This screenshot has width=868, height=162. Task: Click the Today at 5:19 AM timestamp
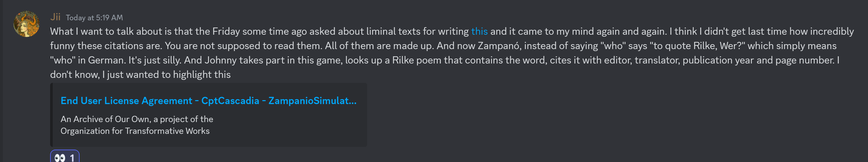pyautogui.click(x=94, y=18)
